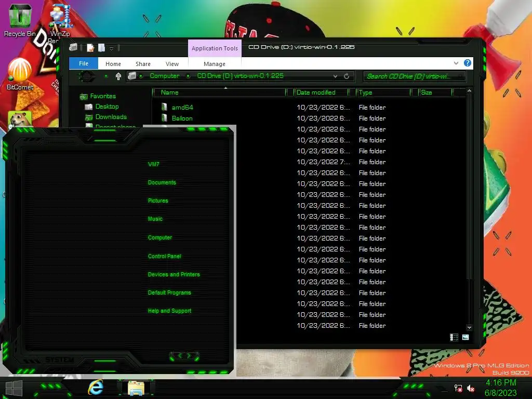Open the Recycle Bin desktop icon
The height and width of the screenshot is (399, 532).
click(20, 20)
